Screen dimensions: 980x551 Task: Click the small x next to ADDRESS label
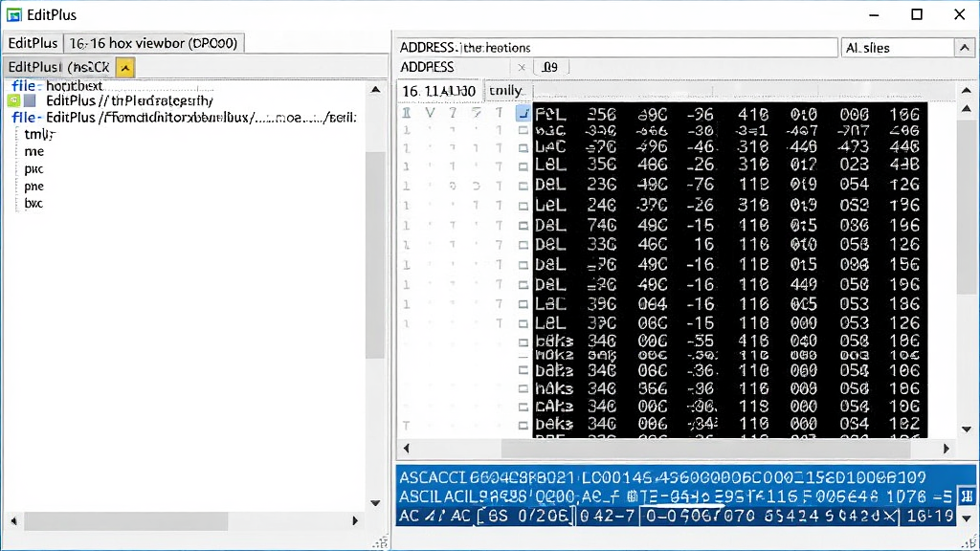[522, 68]
